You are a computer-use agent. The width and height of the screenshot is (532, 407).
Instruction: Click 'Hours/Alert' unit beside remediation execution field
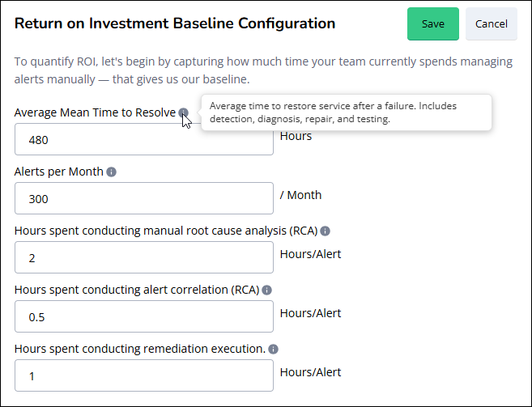[310, 372]
